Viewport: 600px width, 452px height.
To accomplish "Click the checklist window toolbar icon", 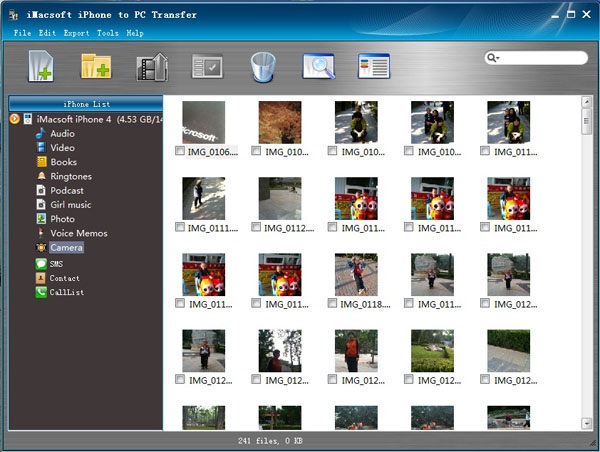I will tap(208, 66).
